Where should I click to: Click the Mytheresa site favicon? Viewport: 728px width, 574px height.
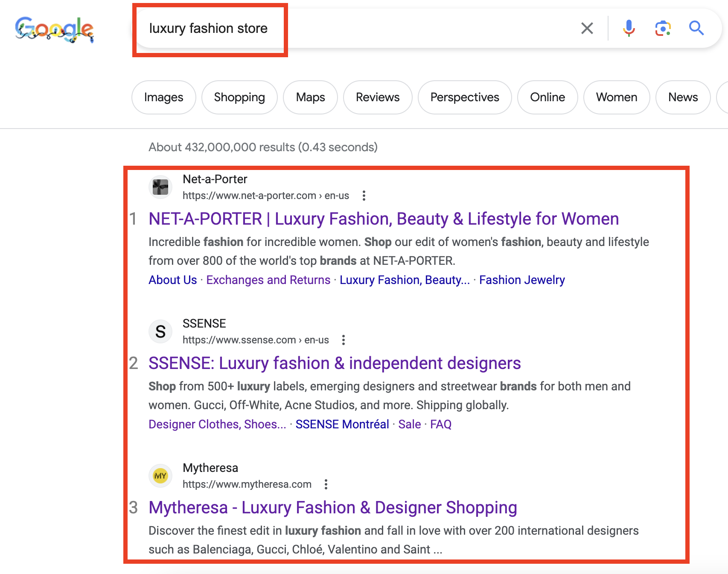click(x=160, y=476)
